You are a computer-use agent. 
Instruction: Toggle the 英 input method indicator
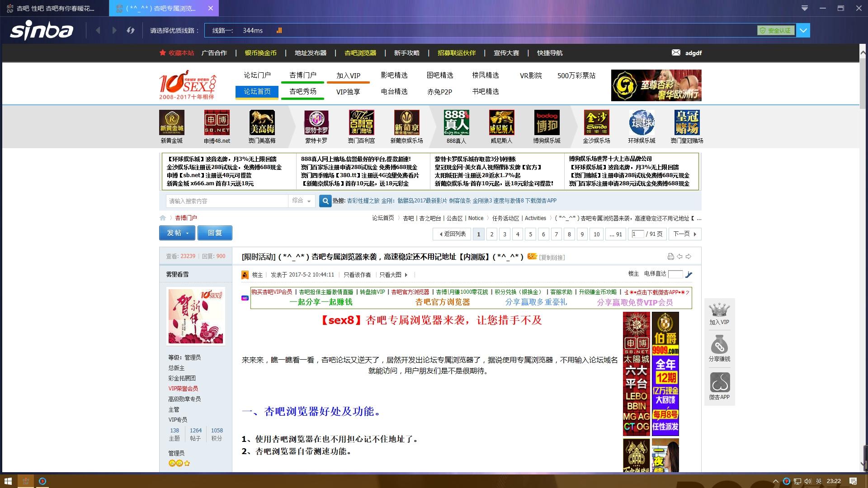[819, 481]
